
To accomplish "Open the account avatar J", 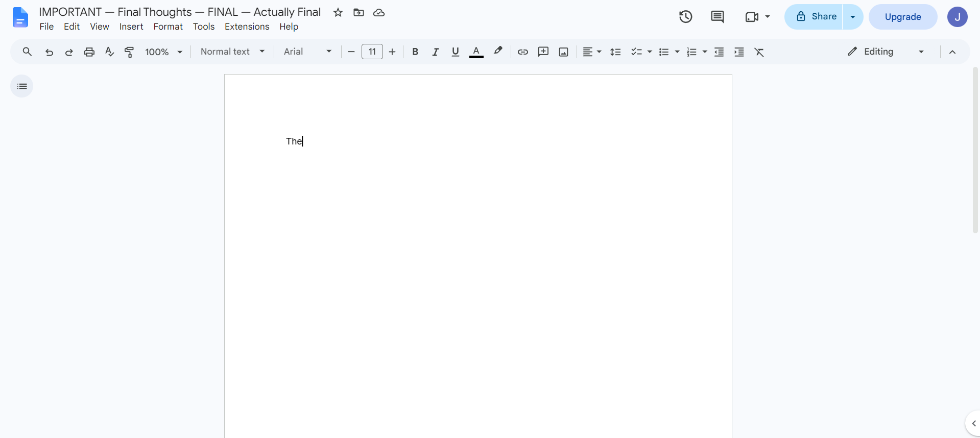I will (958, 17).
